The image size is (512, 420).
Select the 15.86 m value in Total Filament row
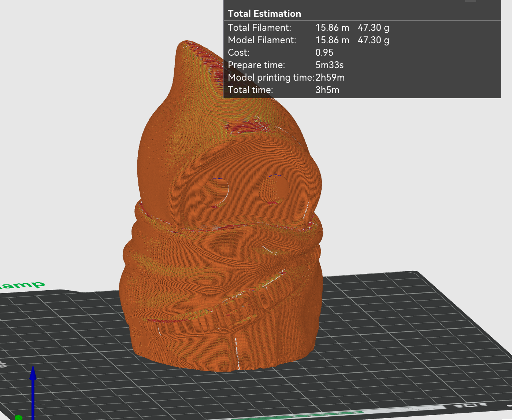point(332,27)
